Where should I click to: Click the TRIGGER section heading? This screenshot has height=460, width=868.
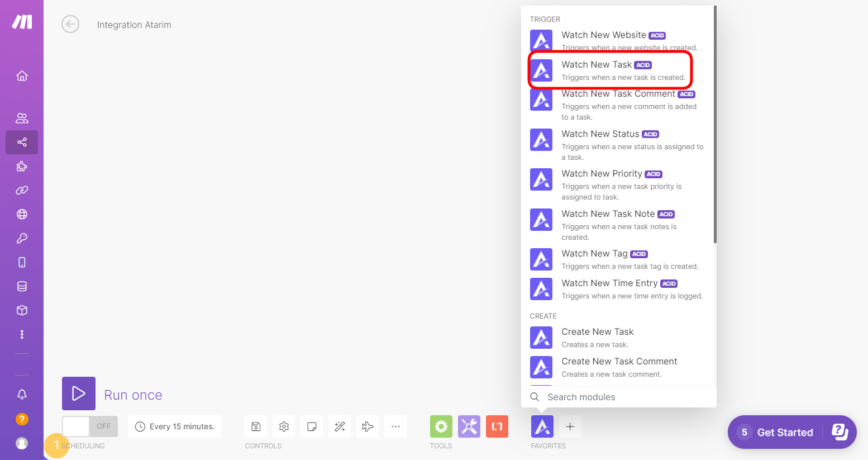pos(545,19)
